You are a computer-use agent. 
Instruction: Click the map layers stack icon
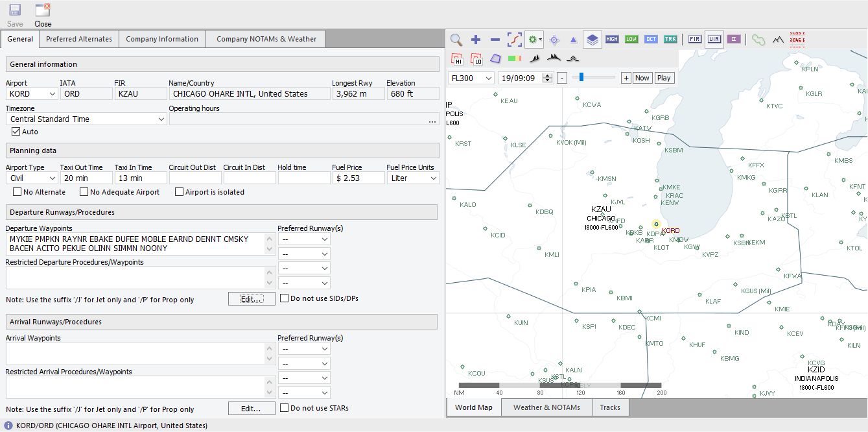592,40
